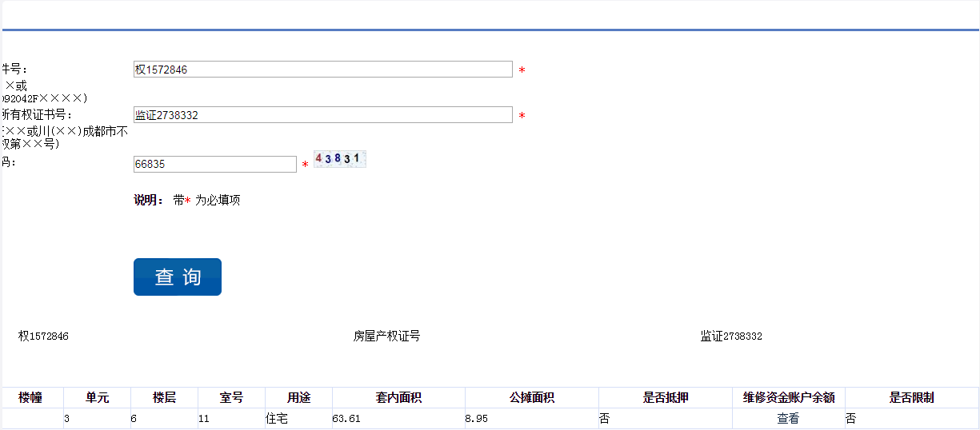Click the verification code field with 66835

coord(214,164)
